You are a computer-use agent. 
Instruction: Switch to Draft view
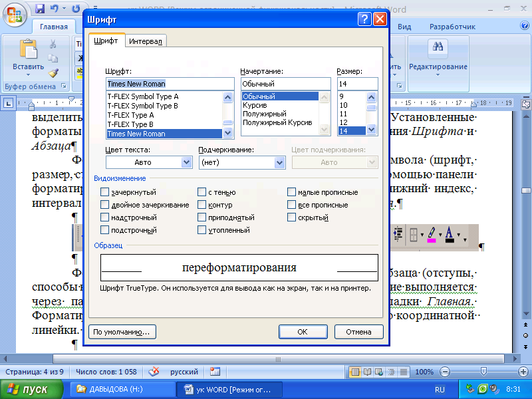point(404,372)
